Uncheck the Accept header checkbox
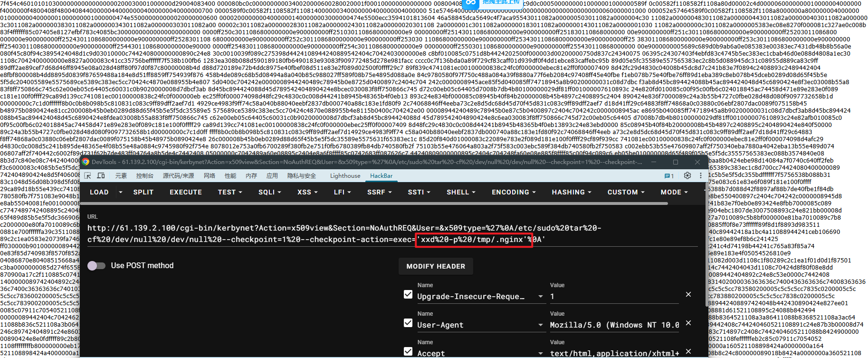 coord(408,351)
